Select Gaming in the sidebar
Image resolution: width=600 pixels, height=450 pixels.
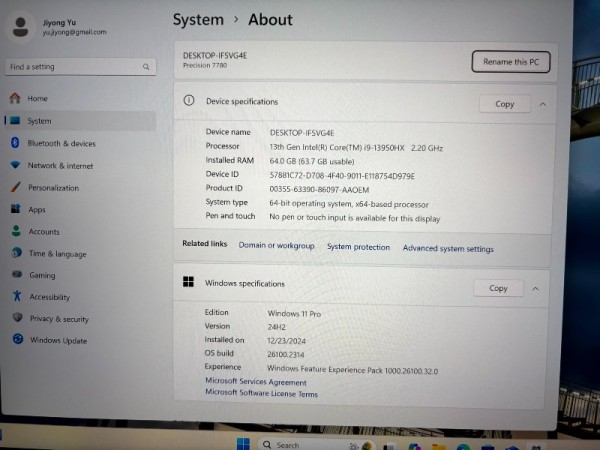point(42,276)
